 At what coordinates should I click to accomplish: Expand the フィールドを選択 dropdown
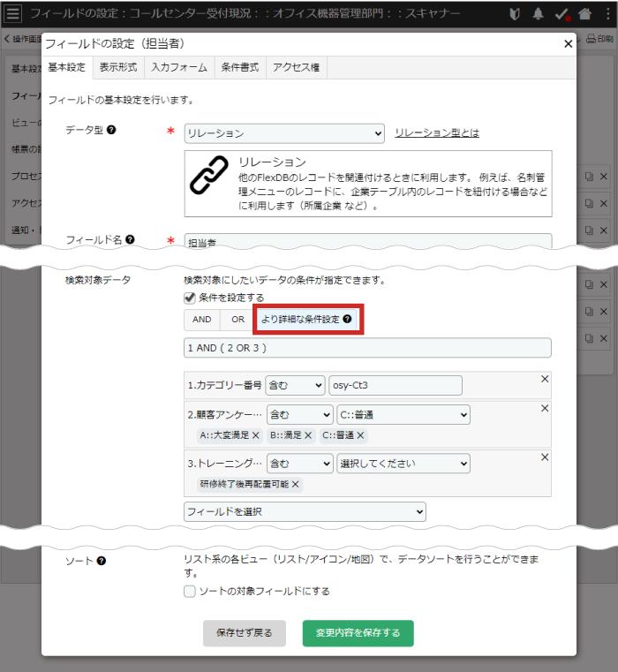[305, 511]
